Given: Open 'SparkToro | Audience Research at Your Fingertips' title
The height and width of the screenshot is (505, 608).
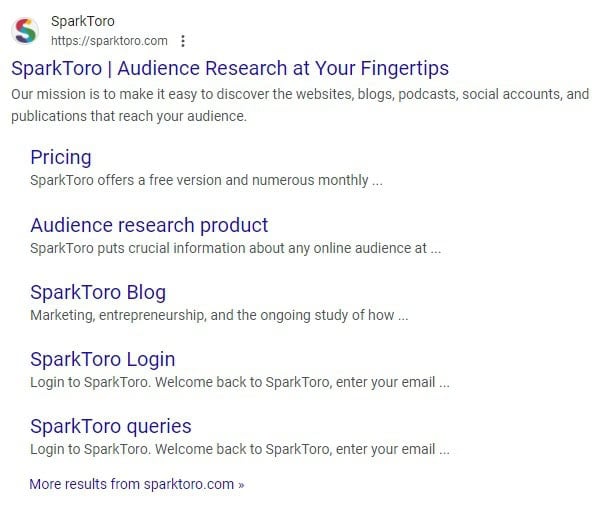Looking at the screenshot, I should (230, 68).
